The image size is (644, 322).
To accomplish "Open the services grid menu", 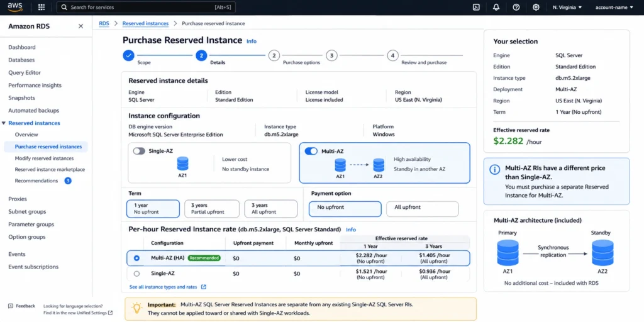I will [42, 8].
